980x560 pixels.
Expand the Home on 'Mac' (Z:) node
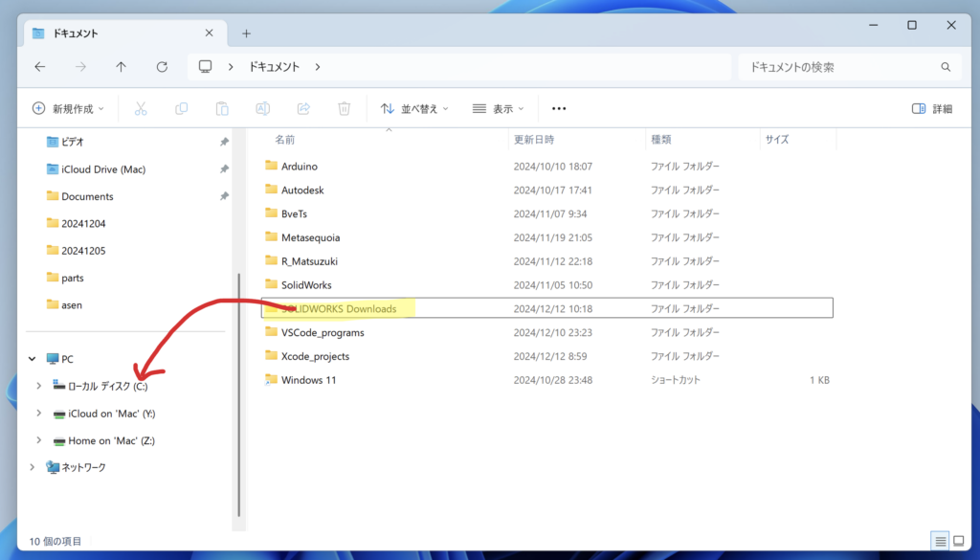coord(38,440)
